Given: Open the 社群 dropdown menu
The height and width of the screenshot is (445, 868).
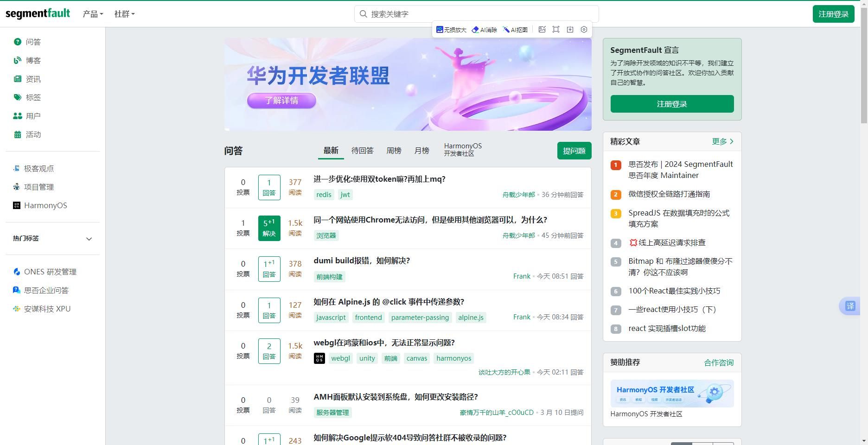Looking at the screenshot, I should pos(124,14).
